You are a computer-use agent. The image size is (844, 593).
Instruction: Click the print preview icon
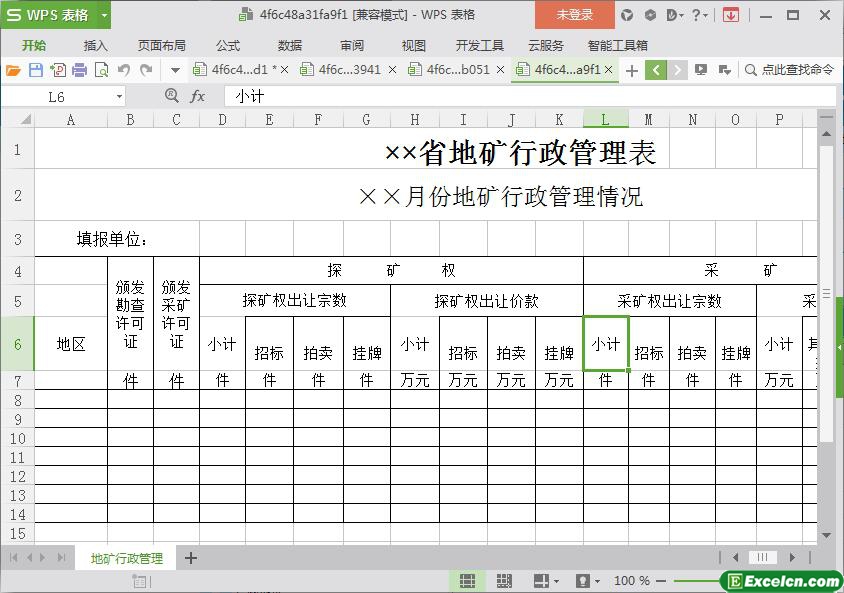point(101,70)
